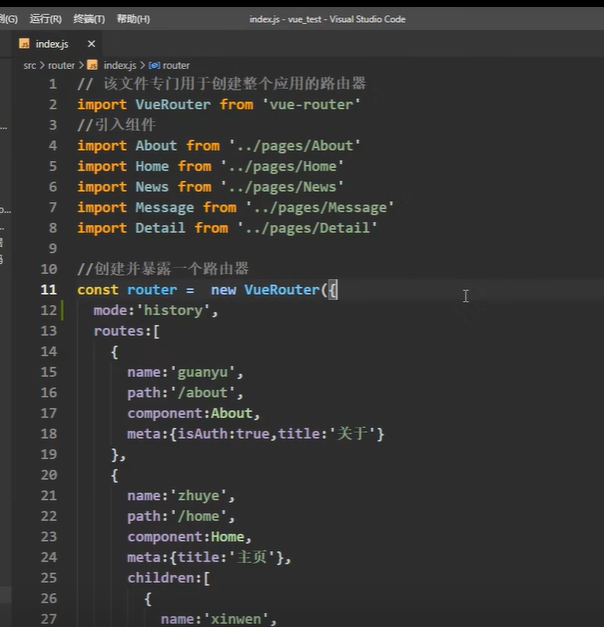The height and width of the screenshot is (627, 604).
Task: Click Detail identifier on line 8
Action: click(x=160, y=228)
